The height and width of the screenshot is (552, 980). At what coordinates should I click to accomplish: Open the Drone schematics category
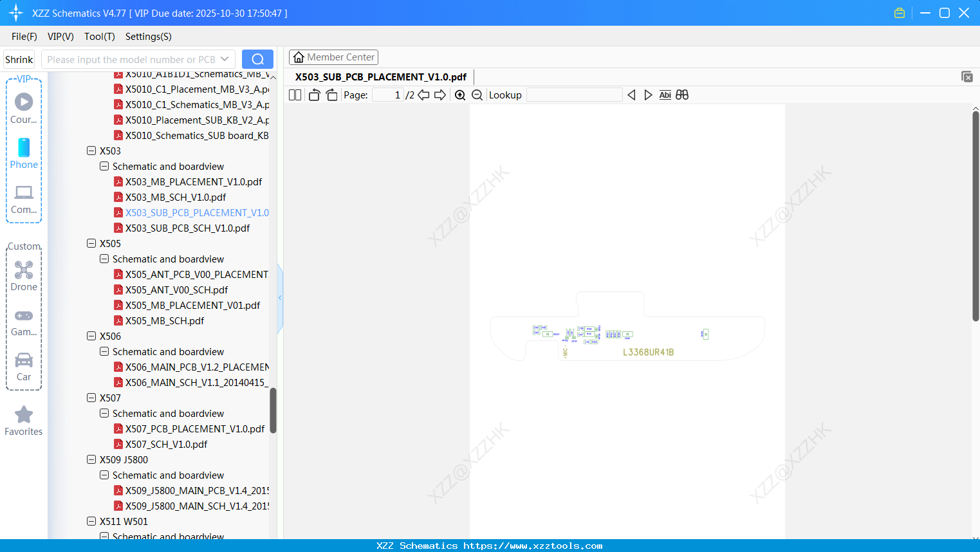tap(23, 270)
